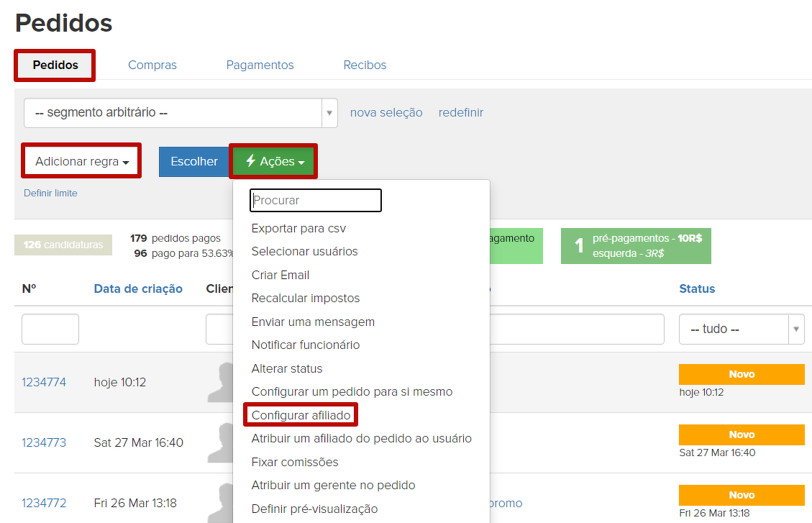
Task: Select Fixar comissões menu option
Action: (x=295, y=462)
